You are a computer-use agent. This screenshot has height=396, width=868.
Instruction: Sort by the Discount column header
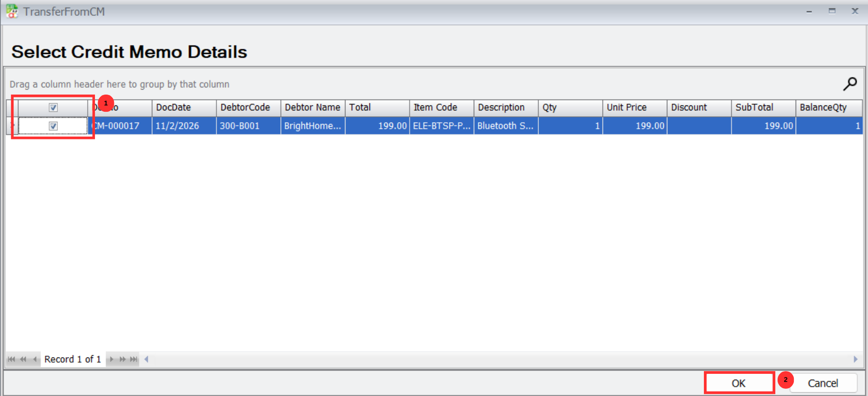(x=699, y=108)
